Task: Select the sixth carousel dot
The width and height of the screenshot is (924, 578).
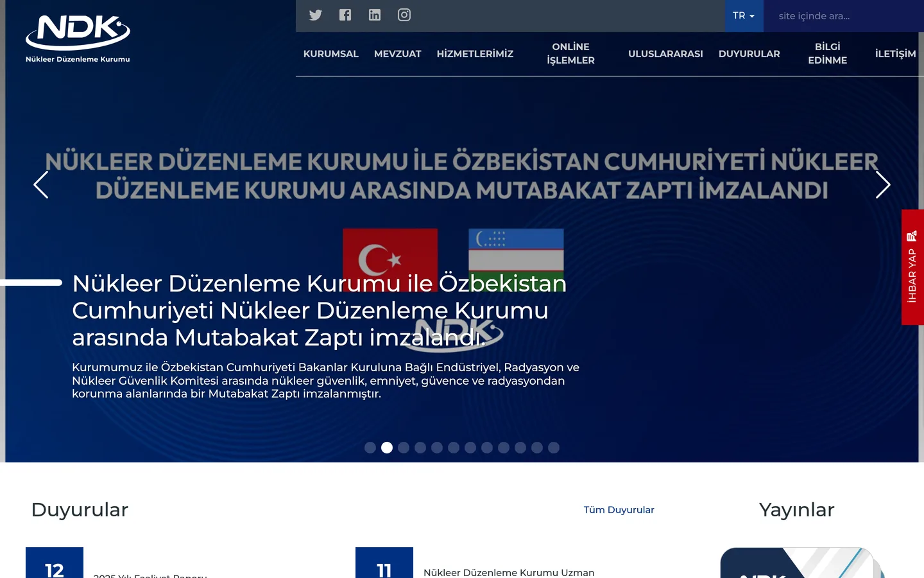Action: pos(454,448)
